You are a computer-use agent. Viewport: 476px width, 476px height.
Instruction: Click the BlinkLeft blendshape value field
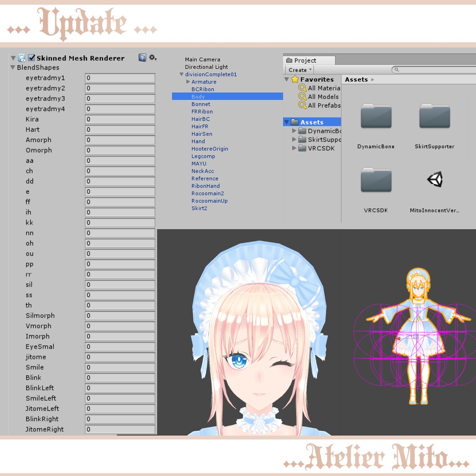tap(120, 388)
